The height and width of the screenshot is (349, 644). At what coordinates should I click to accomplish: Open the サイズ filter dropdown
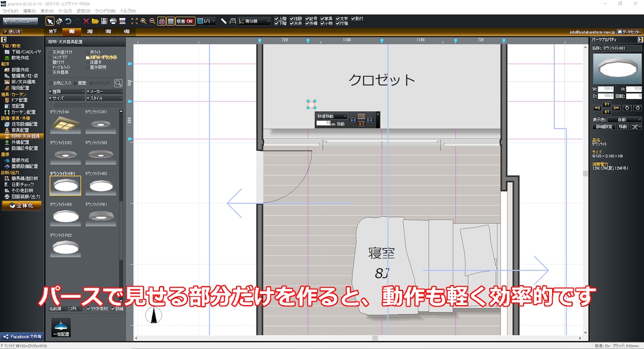[x=66, y=98]
